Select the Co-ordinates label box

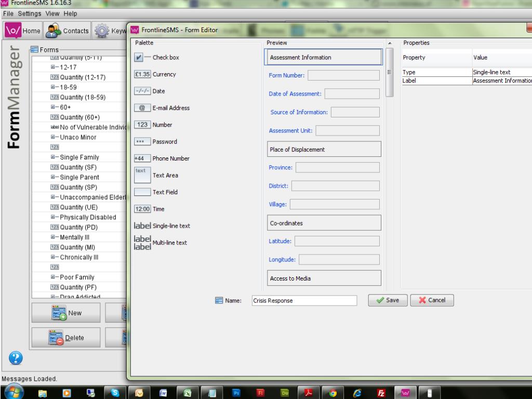click(x=324, y=223)
